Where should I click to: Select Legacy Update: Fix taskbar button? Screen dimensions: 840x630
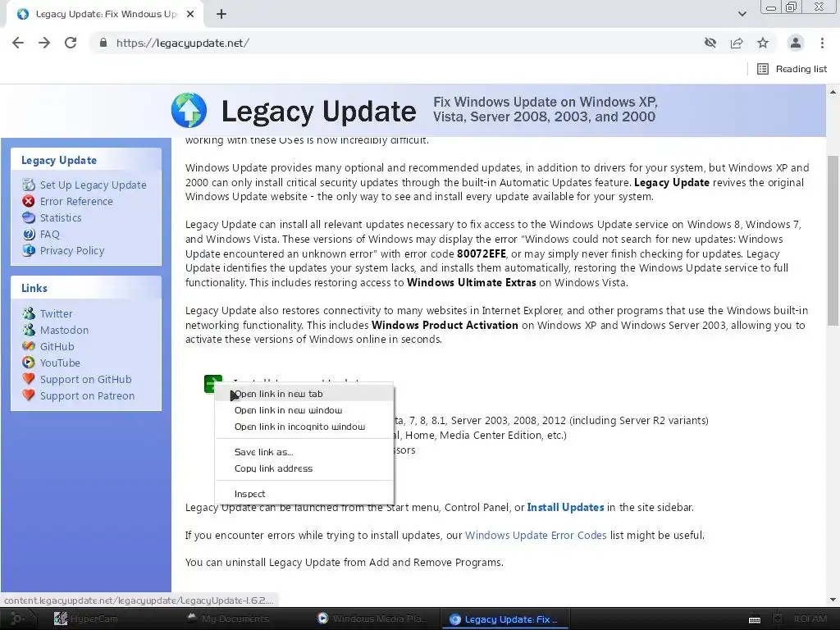(x=504, y=619)
